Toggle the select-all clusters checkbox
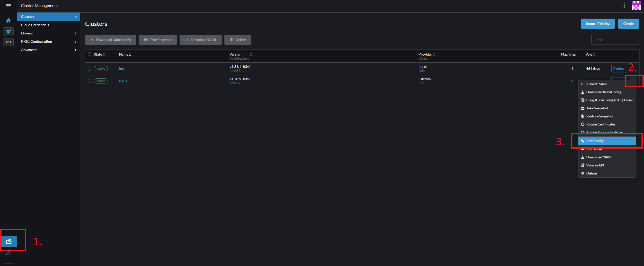 click(x=89, y=54)
